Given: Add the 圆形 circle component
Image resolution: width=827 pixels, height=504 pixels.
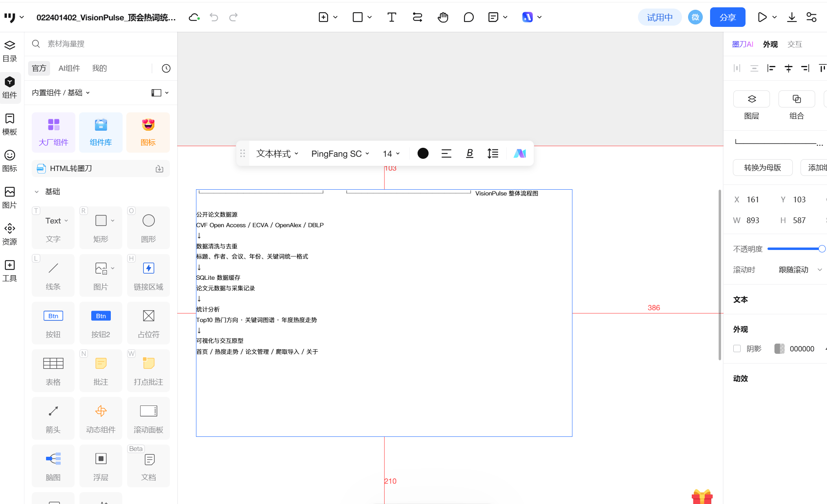Looking at the screenshot, I should click(x=148, y=228).
